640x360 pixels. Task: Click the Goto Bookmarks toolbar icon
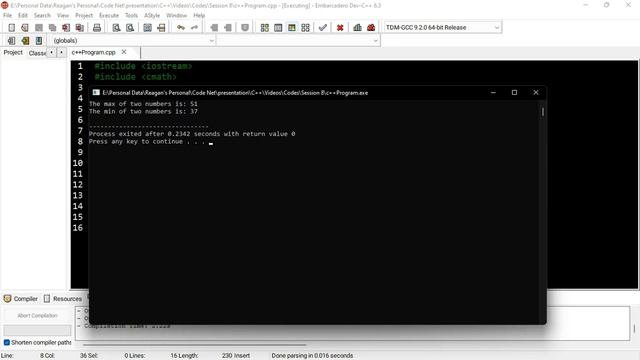[39, 41]
